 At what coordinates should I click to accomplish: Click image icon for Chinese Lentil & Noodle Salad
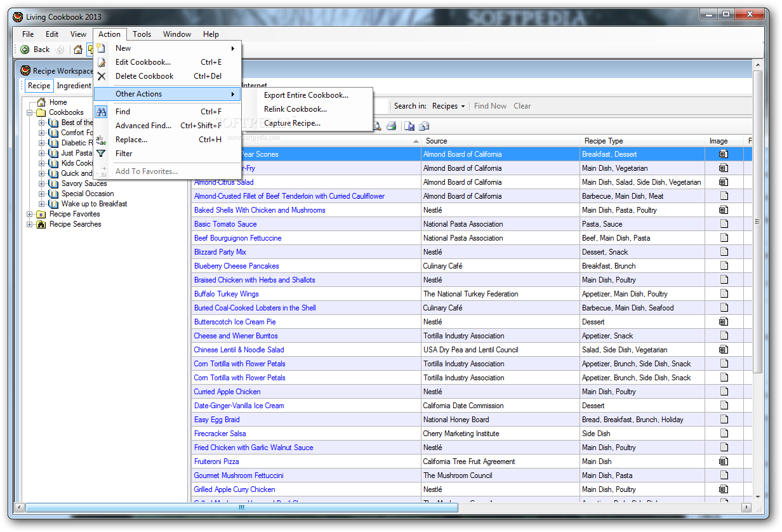(724, 350)
